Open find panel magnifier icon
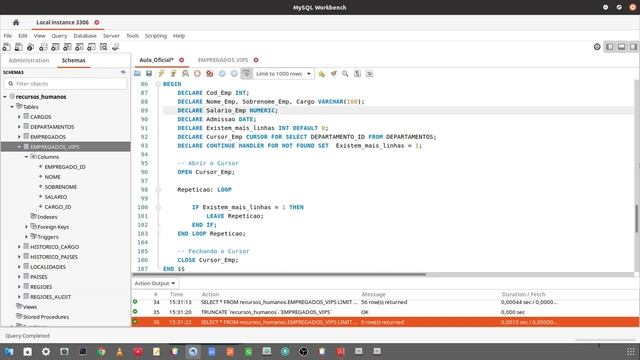 pos(345,74)
